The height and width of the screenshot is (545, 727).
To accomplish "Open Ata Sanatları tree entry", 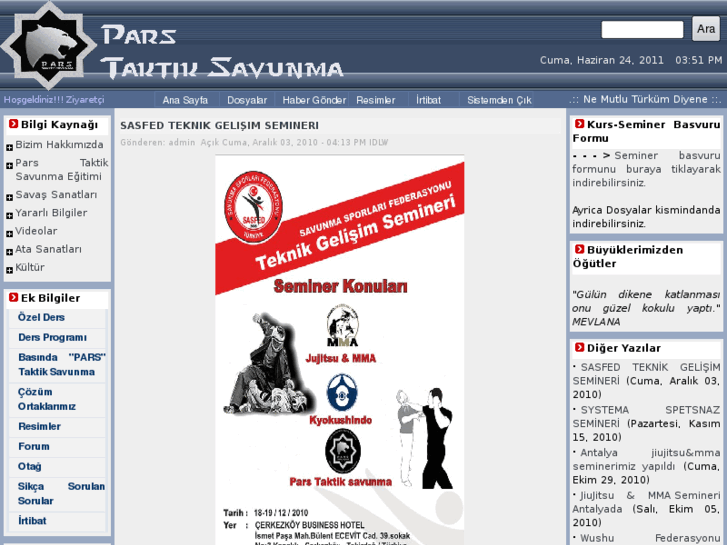I will coord(48,249).
